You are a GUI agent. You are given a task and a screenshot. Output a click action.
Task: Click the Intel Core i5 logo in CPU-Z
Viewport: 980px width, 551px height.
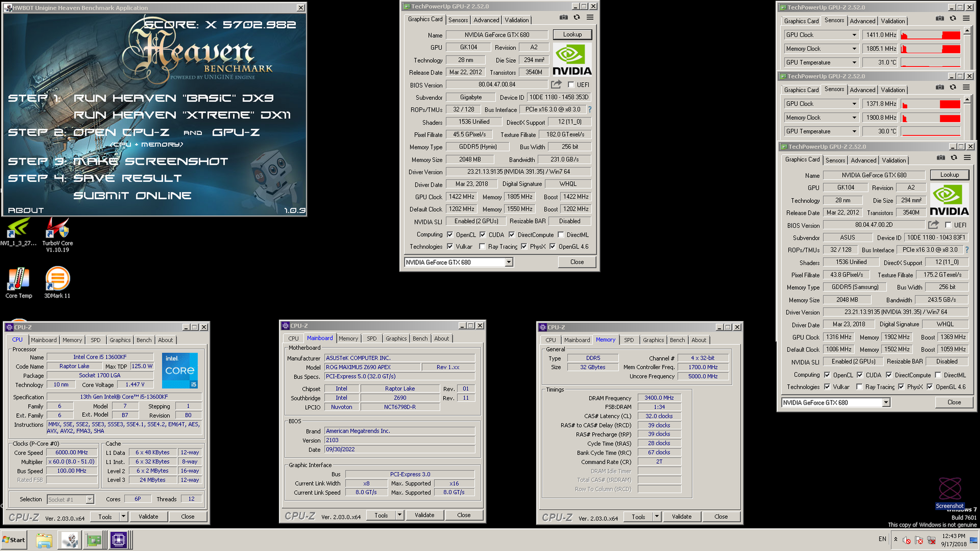(180, 370)
